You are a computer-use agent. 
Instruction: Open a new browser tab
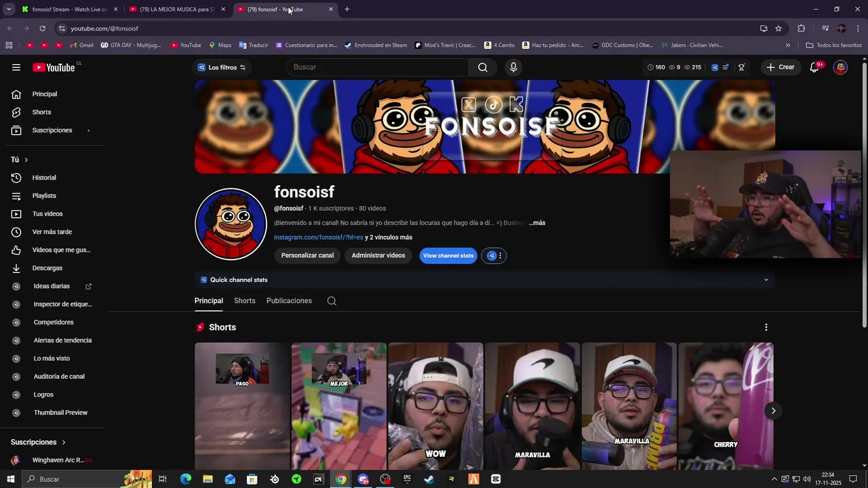(347, 9)
